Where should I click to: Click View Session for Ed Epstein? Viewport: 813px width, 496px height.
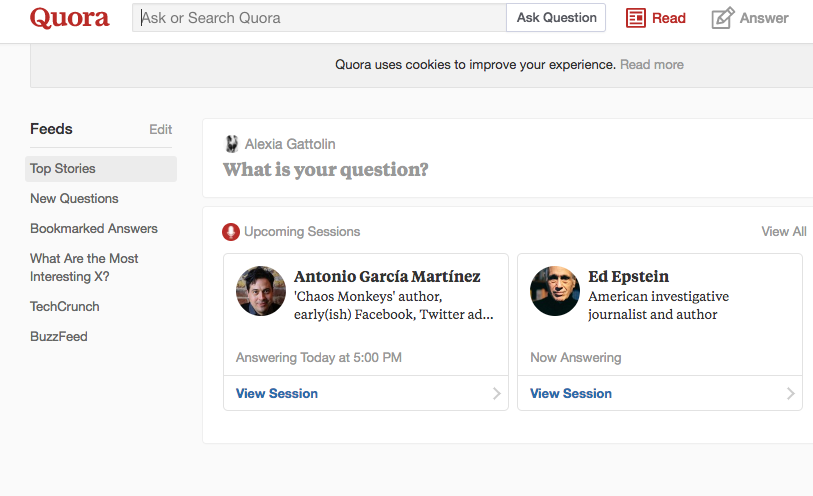pos(571,393)
